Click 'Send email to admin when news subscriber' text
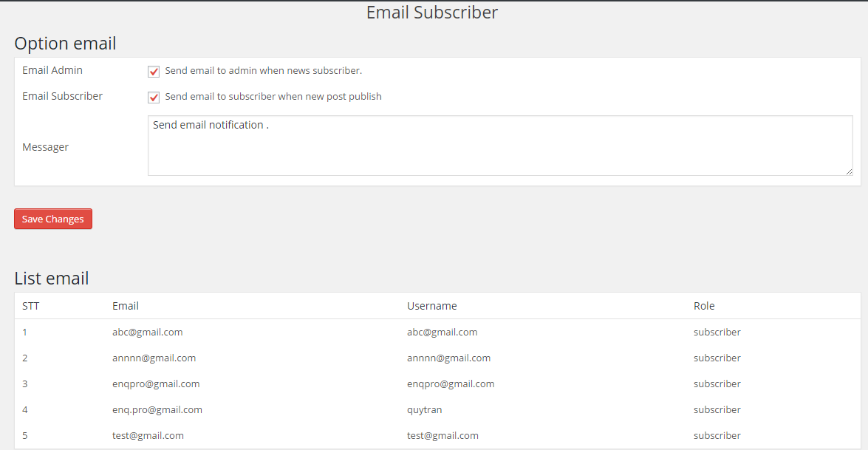Screen dimensions: 868x450 [264, 71]
